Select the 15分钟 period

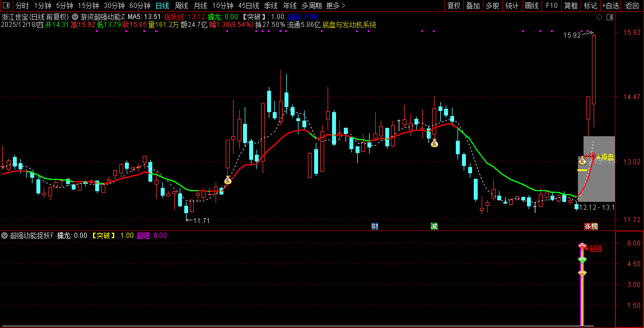tap(88, 6)
